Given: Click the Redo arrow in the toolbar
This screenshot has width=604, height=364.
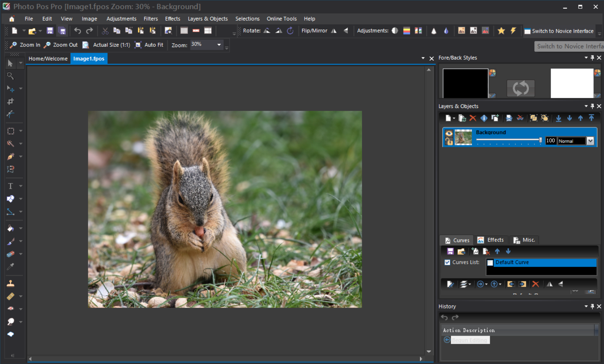Looking at the screenshot, I should coord(89,31).
